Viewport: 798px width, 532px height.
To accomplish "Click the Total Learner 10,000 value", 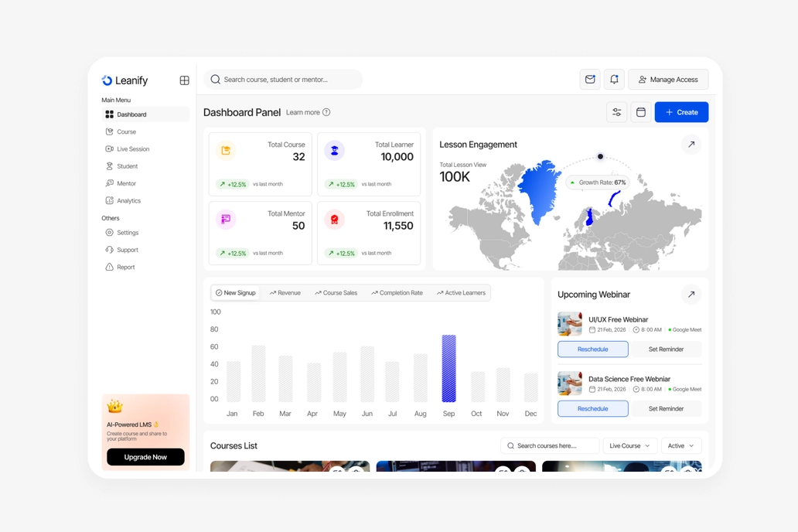I will tap(397, 157).
